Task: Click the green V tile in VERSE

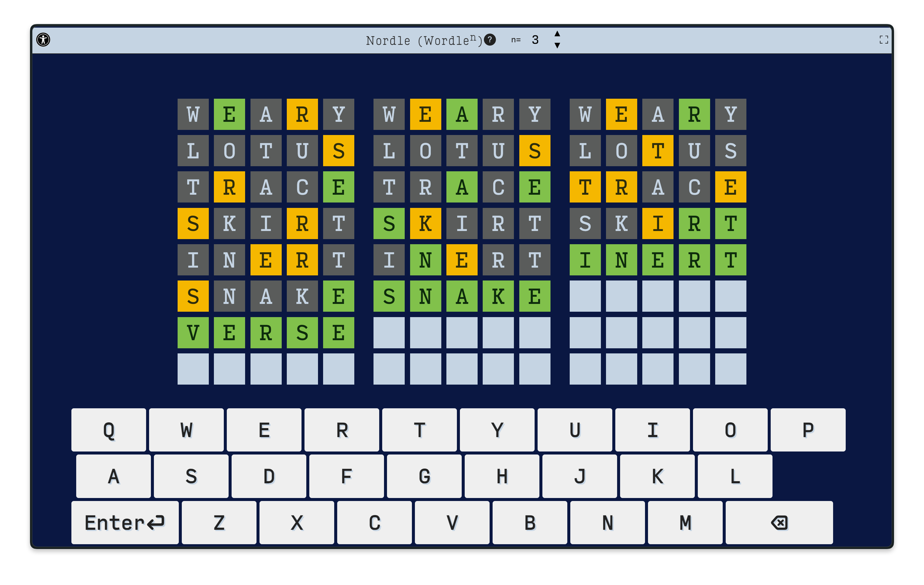Action: 193,333
